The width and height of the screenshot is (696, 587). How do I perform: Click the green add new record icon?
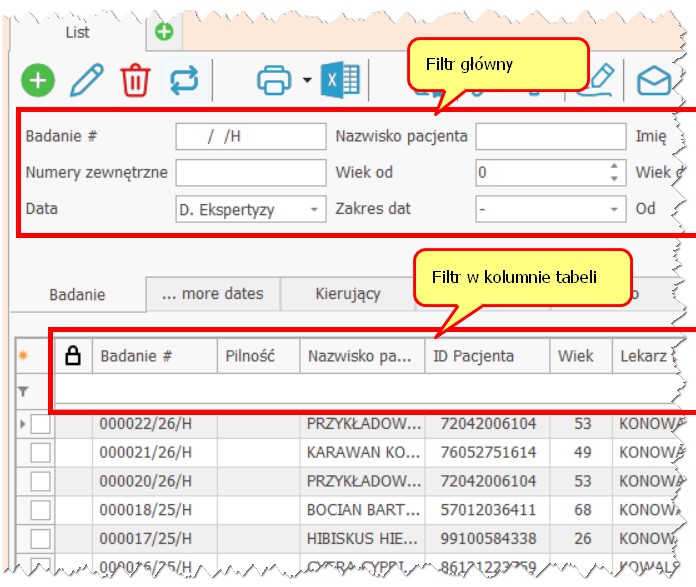coord(38,79)
